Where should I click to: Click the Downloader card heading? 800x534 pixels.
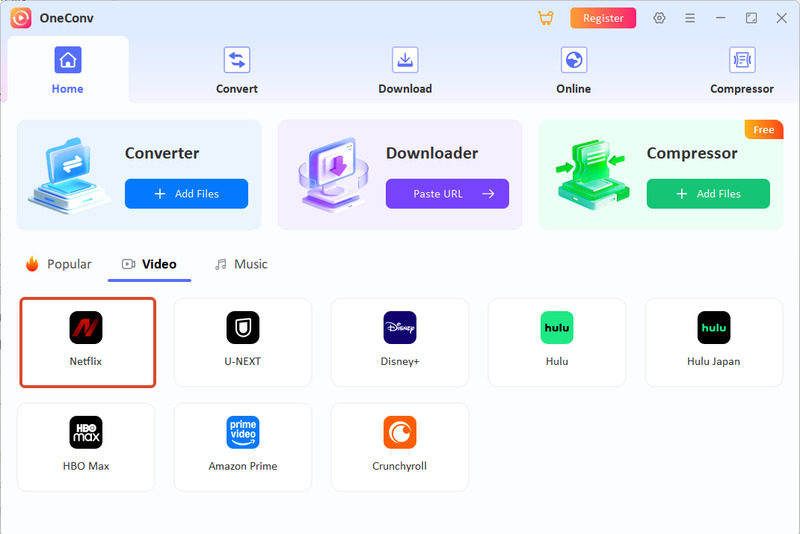(x=432, y=153)
